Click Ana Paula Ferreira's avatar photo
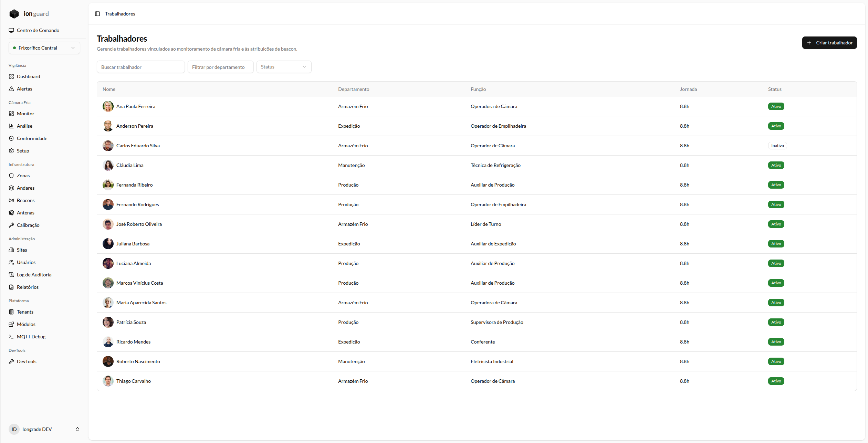This screenshot has height=443, width=868. (108, 106)
